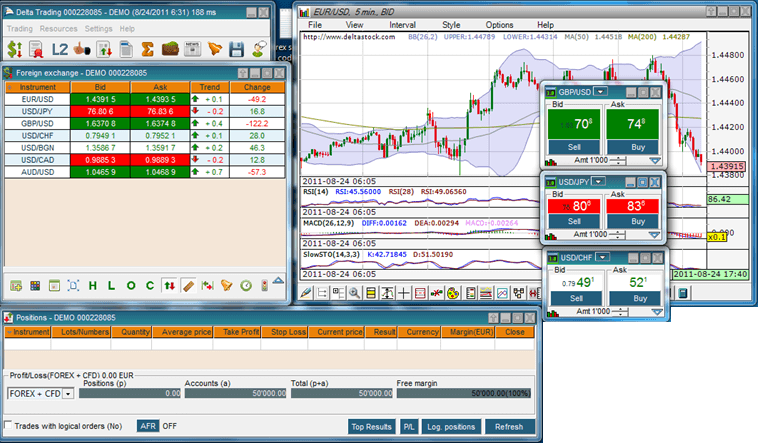Expand the USD/JPY widget blue arrow
Screen dimensions: 758x443
[654, 235]
